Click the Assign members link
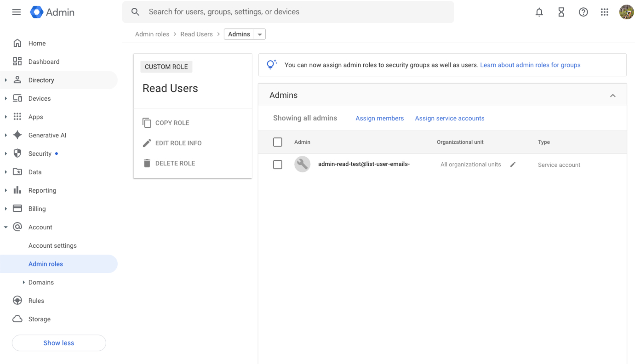635x364 pixels. pos(379,118)
